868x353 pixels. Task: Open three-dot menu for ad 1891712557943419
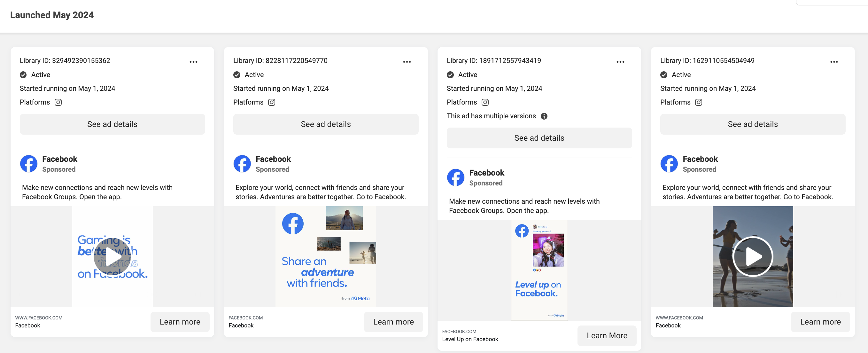620,62
